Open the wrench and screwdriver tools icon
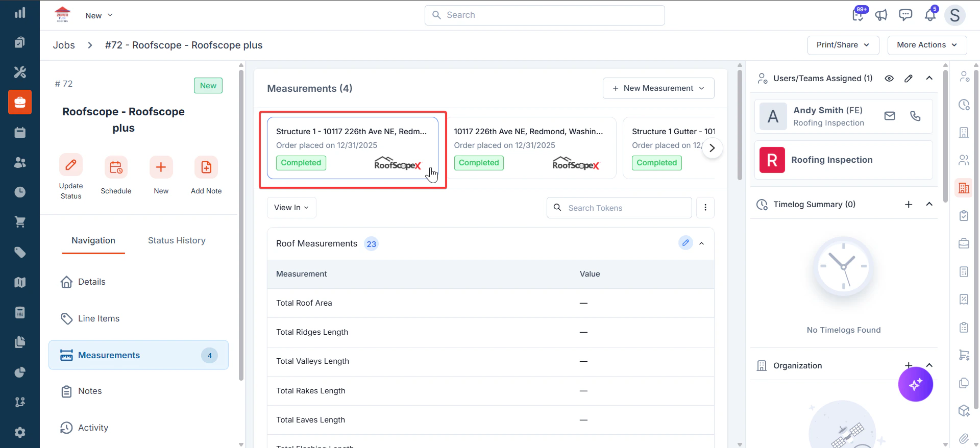The width and height of the screenshot is (980, 448). pyautogui.click(x=20, y=72)
